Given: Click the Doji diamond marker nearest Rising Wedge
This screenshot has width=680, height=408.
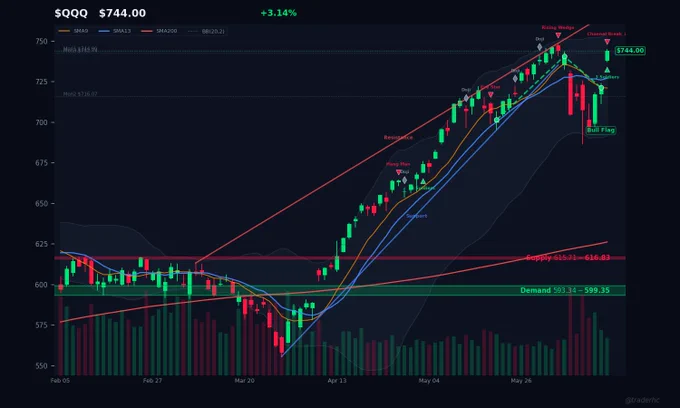Looking at the screenshot, I should pos(539,47).
